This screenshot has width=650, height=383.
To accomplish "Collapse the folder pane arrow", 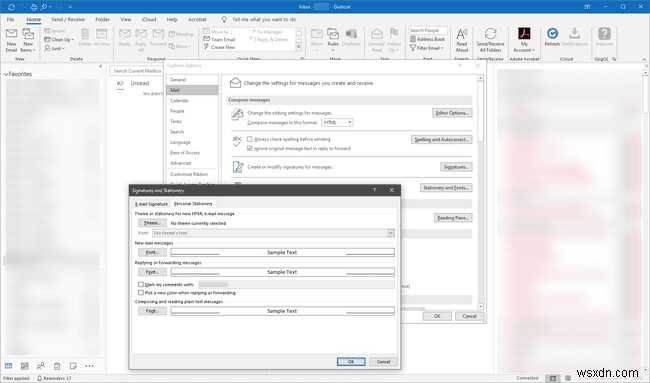I will click(100, 66).
